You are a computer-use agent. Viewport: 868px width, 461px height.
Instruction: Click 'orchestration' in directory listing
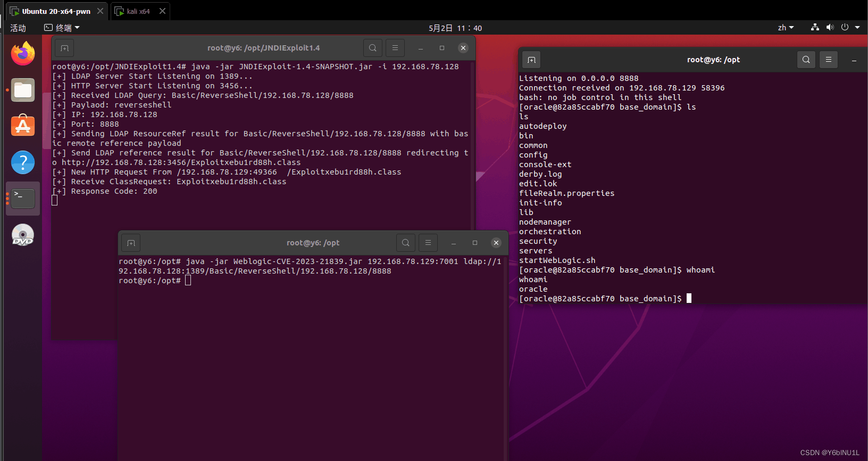pos(550,232)
